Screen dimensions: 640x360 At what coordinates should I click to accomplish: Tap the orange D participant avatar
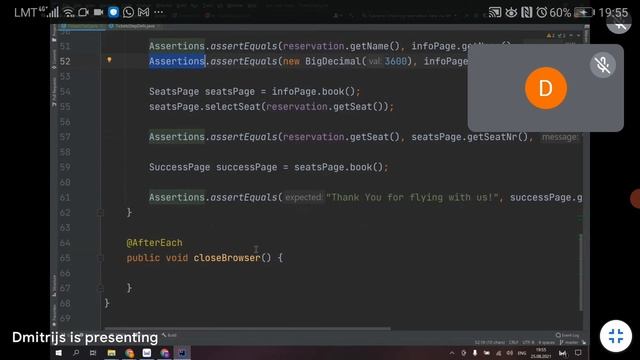click(x=546, y=88)
